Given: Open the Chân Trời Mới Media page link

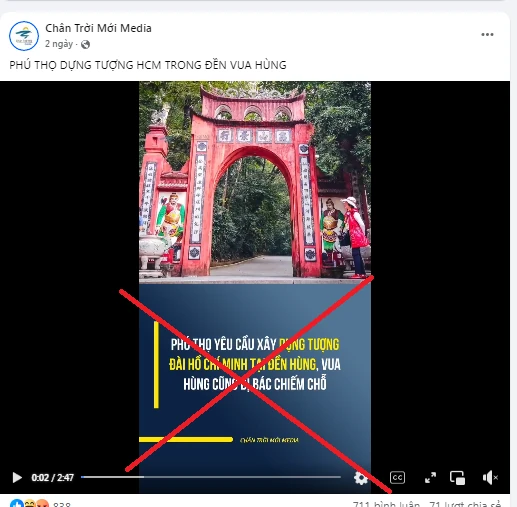Looking at the screenshot, I should click(x=98, y=28).
